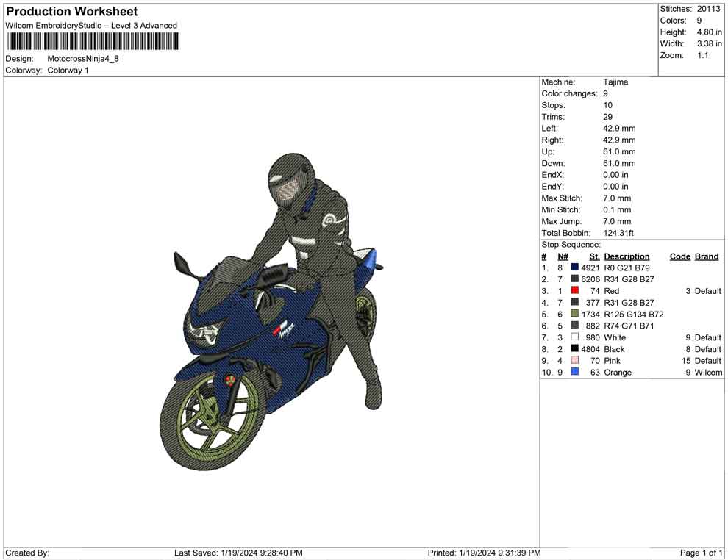728x560 pixels.
Task: Click the Description column header
Action: pos(627,256)
